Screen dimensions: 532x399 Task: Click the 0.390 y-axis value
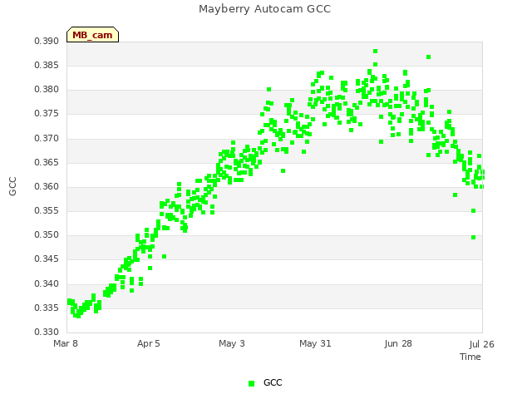click(x=47, y=41)
